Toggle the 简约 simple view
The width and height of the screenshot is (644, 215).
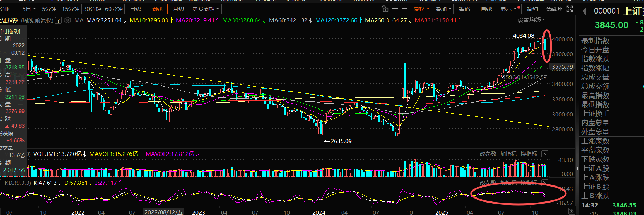pyautogui.click(x=532, y=9)
